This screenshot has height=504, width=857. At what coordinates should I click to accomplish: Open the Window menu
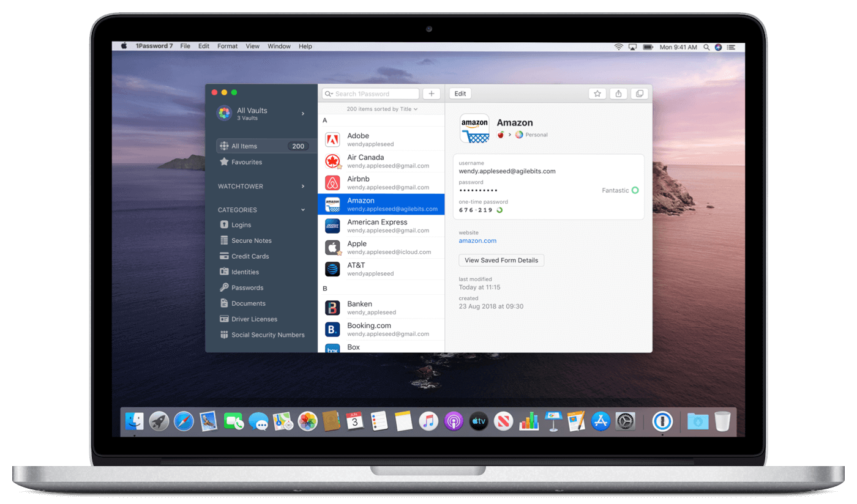click(x=279, y=46)
